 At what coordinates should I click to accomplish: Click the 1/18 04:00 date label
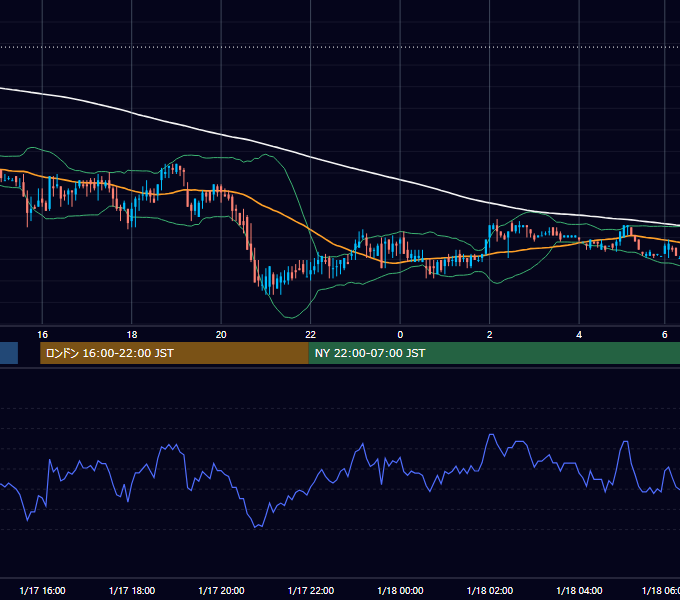(579, 590)
